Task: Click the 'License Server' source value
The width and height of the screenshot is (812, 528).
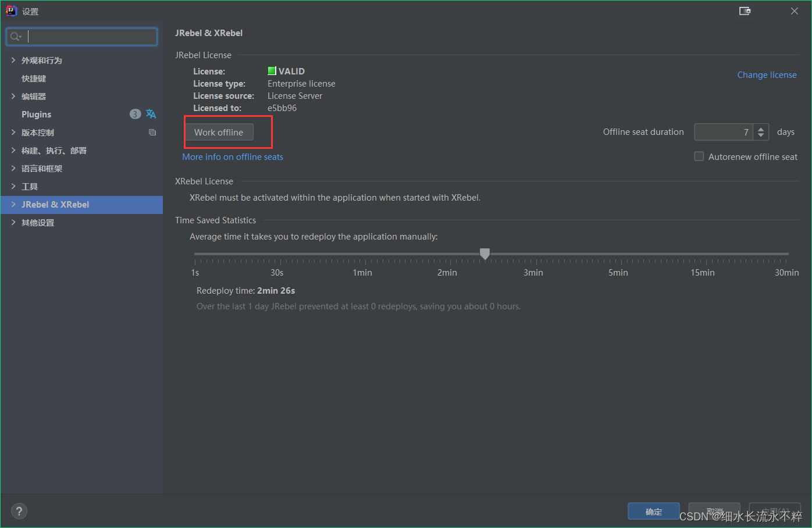Action: tap(295, 96)
